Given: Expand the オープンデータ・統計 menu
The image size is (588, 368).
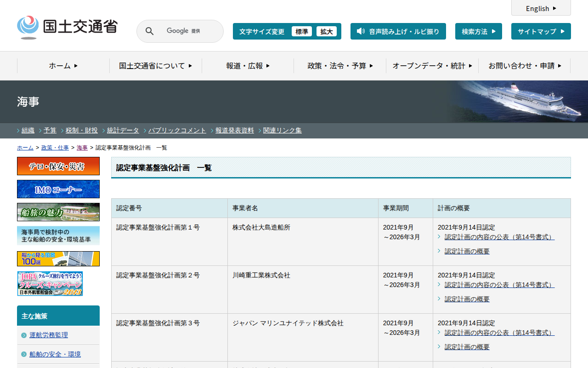Looking at the screenshot, I should (x=432, y=66).
